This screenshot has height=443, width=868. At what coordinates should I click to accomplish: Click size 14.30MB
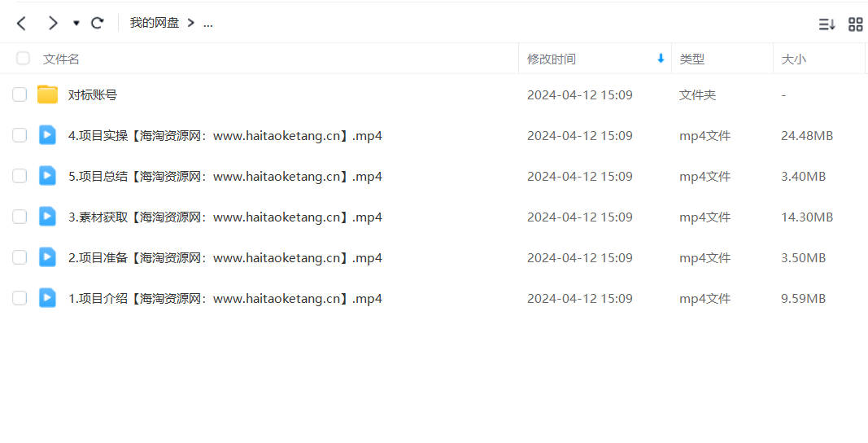click(806, 217)
